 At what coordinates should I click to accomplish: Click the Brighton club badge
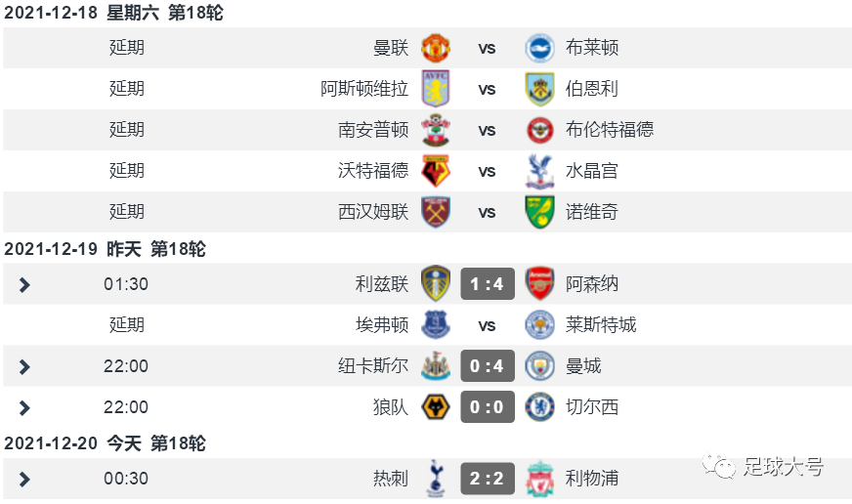[540, 48]
